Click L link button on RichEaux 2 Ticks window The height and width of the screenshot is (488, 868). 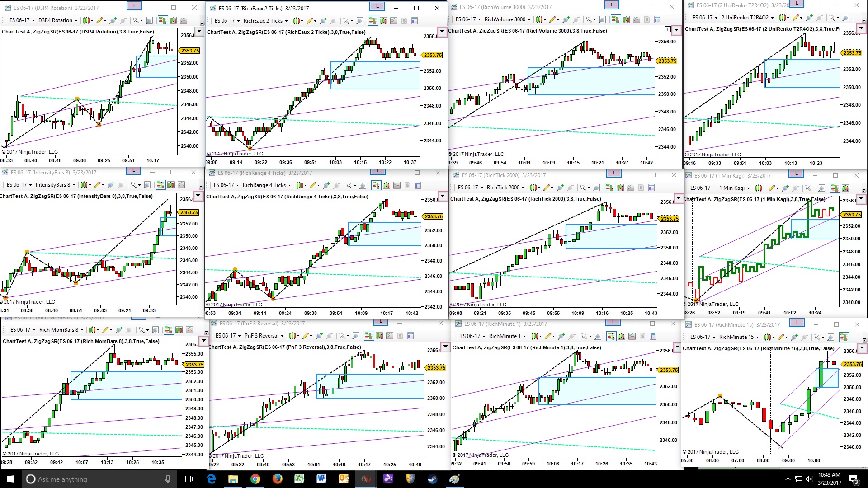click(x=377, y=6)
